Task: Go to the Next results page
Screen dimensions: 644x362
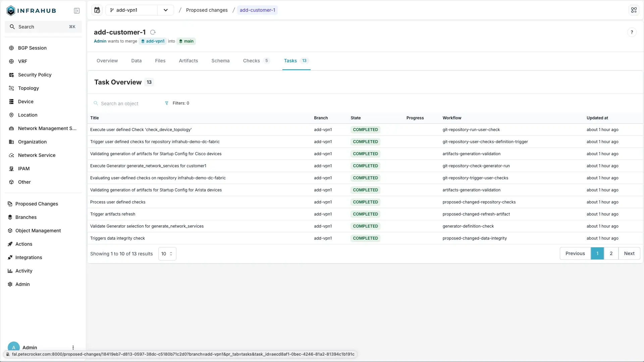Action: [629, 253]
